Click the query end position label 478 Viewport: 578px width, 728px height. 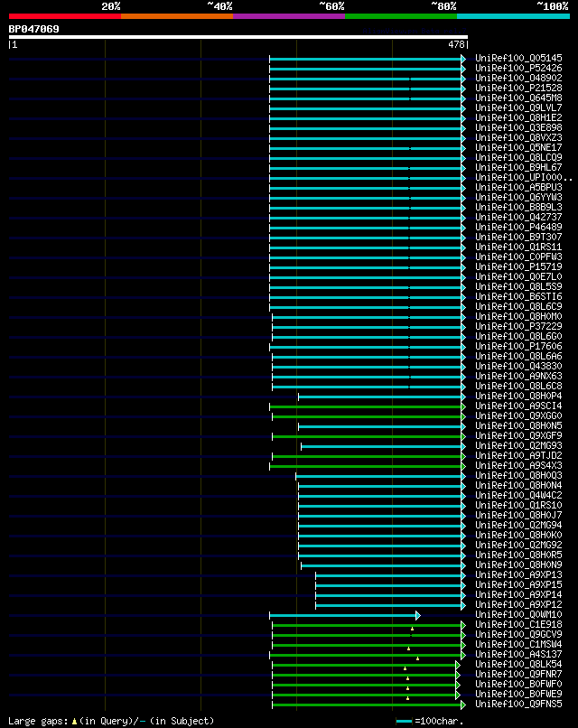(x=456, y=44)
